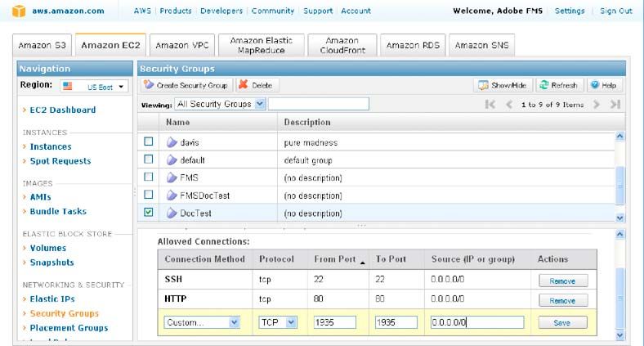Switch to Amazon Elastic MapReduce tab
Viewport: 644px width, 346px height.
[262, 45]
